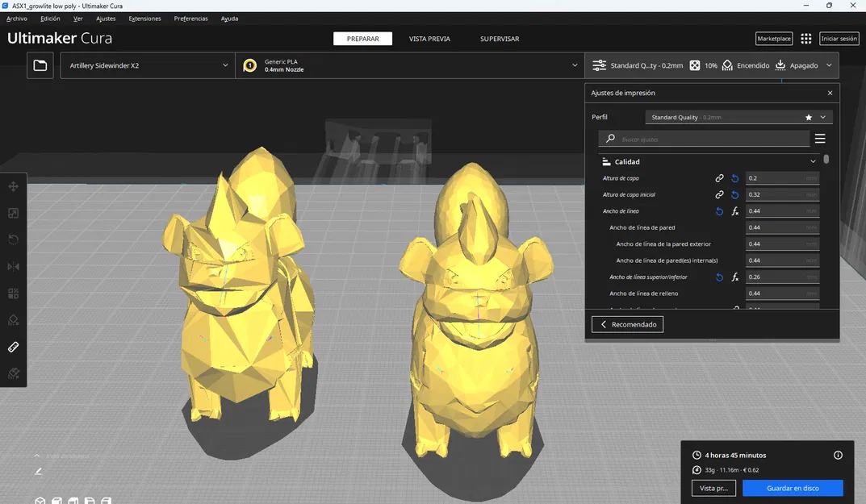Open the 10% infill density control
The width and height of the screenshot is (866, 504).
[x=705, y=65]
